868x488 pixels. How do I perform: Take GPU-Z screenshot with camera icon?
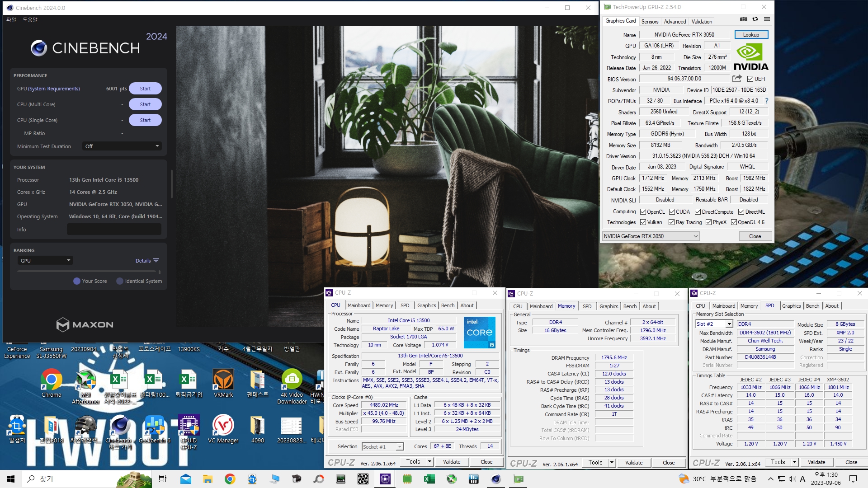click(x=743, y=19)
